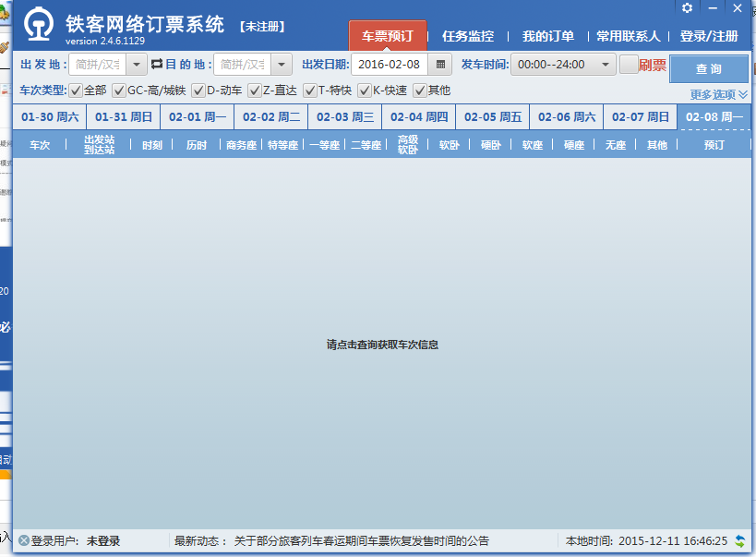Close the ticket booking window

(x=737, y=8)
